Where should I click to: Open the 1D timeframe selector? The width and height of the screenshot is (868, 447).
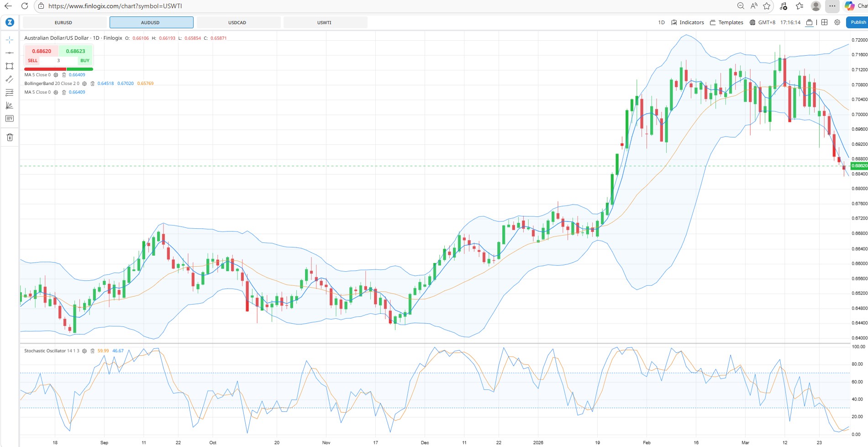coord(661,22)
